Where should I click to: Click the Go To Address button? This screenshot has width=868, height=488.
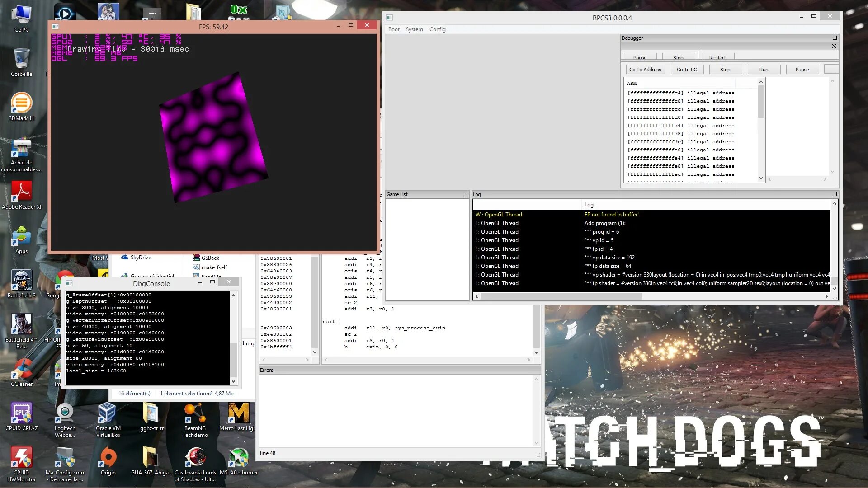(x=645, y=70)
